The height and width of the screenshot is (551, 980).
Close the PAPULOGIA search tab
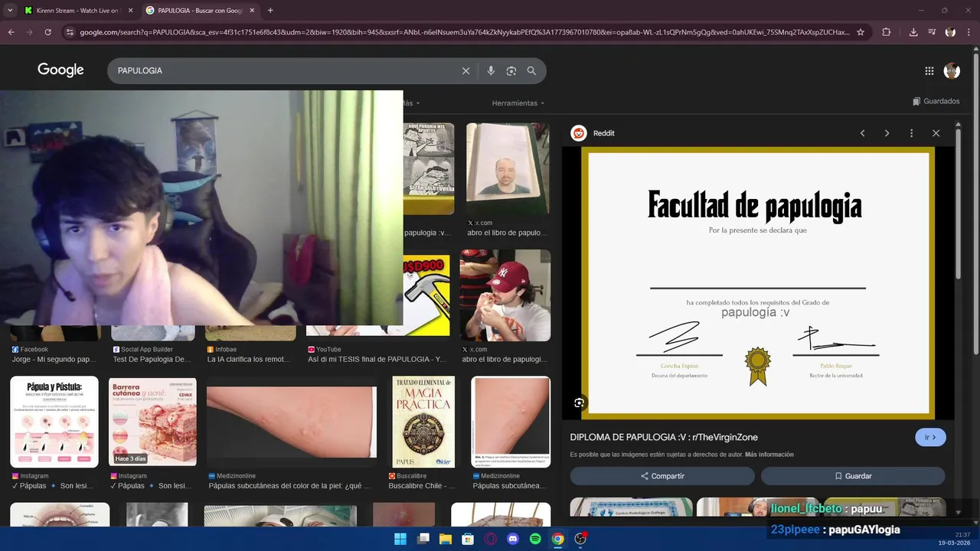click(252, 11)
